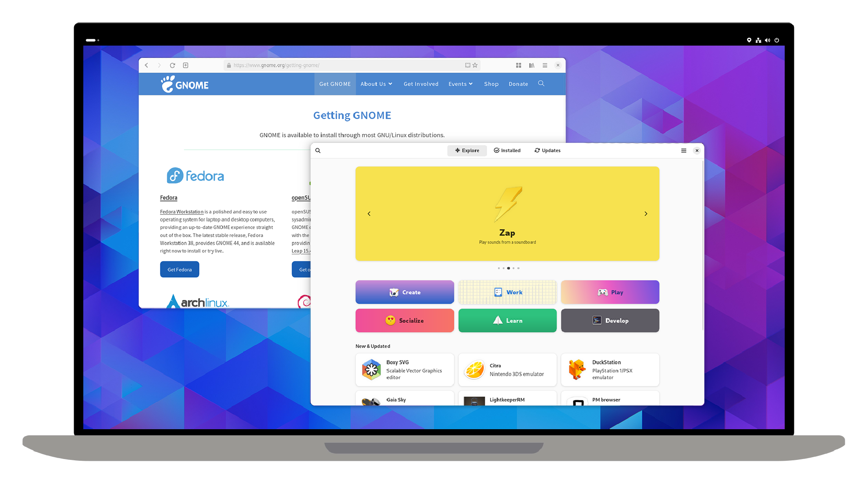Click the Play category button
The image size is (868, 484).
click(610, 292)
